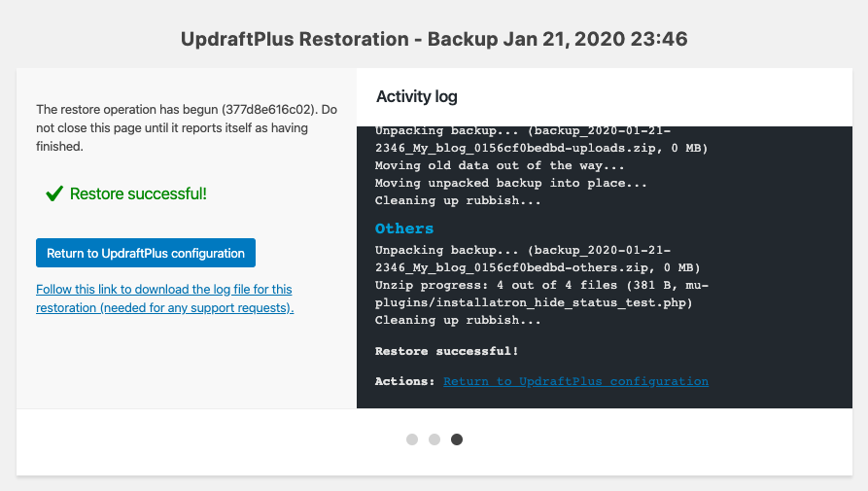Follow the Return link beside Actions in log
Viewport: 868px width, 491px height.
575,381
